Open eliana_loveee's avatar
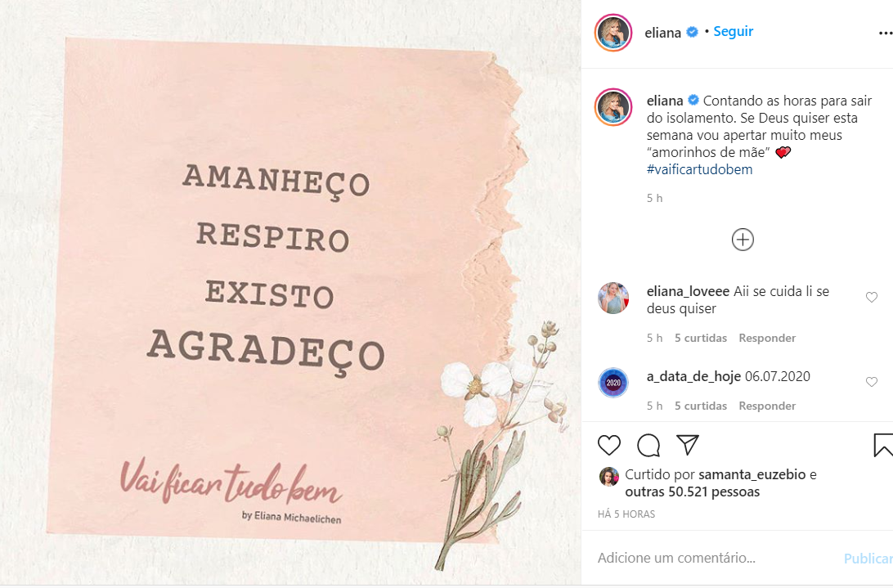Viewport: 893px width, 588px height. click(613, 298)
